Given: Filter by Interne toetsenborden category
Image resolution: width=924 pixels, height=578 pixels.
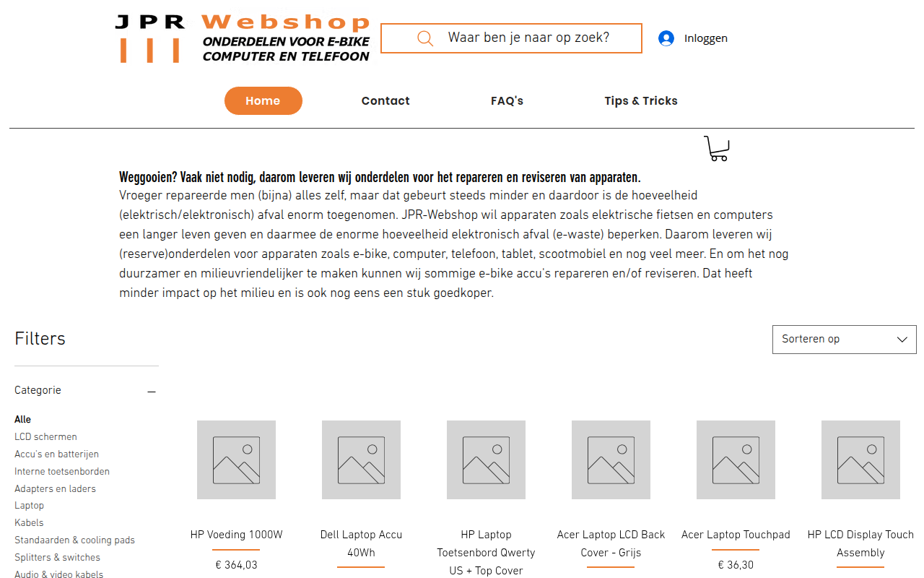Looking at the screenshot, I should click(x=62, y=472).
